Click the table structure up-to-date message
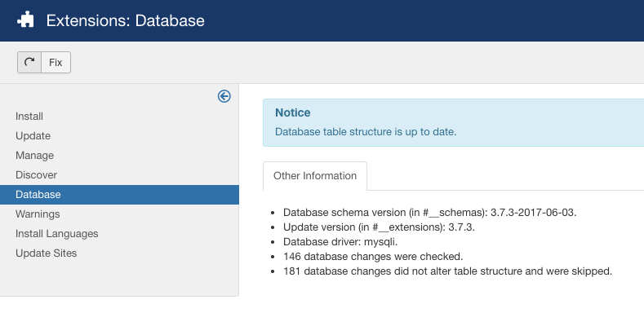The height and width of the screenshot is (326, 644). [366, 132]
